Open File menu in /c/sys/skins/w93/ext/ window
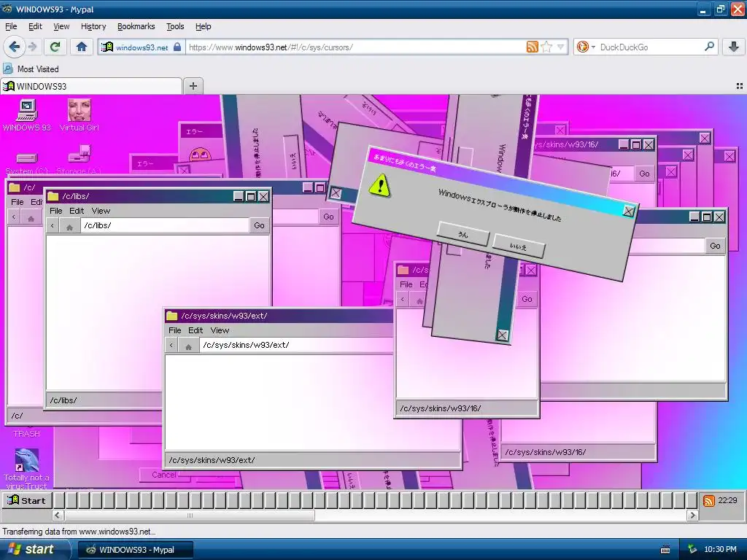The height and width of the screenshot is (560, 747). pyautogui.click(x=175, y=330)
